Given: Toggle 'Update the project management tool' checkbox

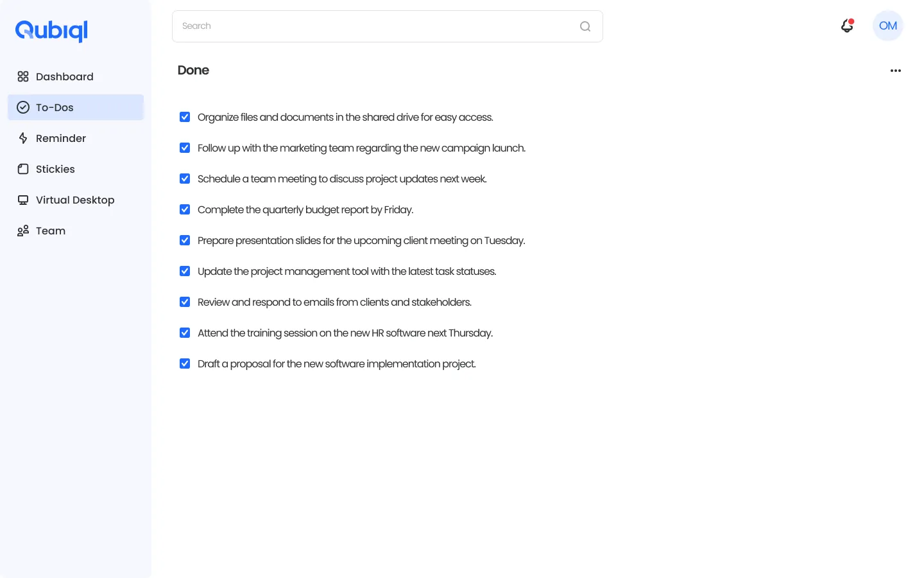Looking at the screenshot, I should [x=185, y=271].
